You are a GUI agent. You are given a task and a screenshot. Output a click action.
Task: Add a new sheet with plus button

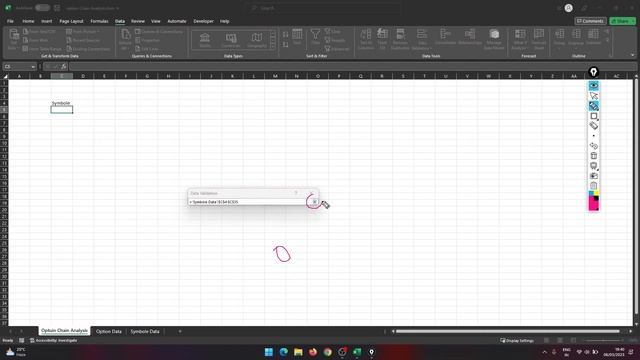180,331
